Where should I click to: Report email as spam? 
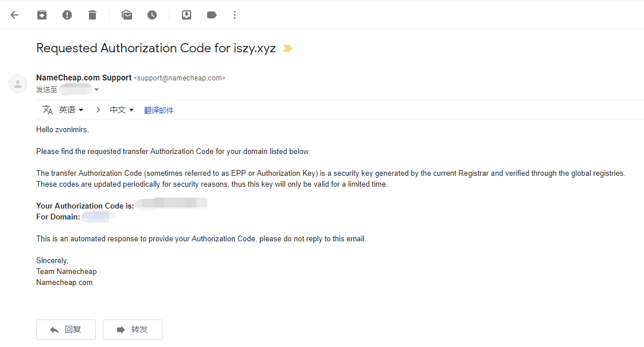(x=67, y=15)
